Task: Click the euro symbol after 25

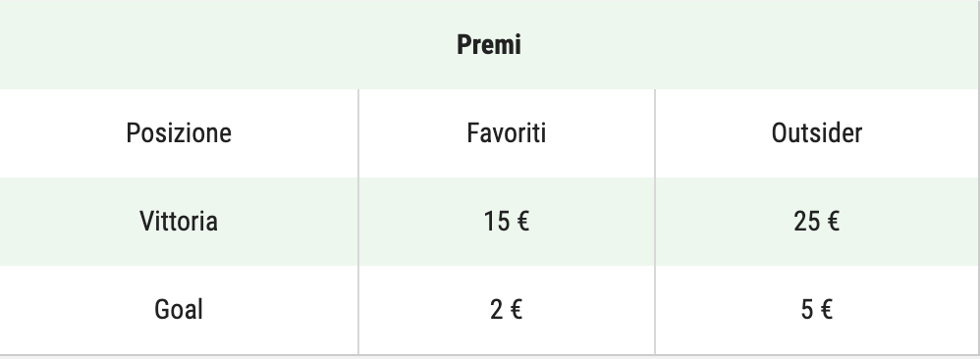Action: (x=832, y=222)
